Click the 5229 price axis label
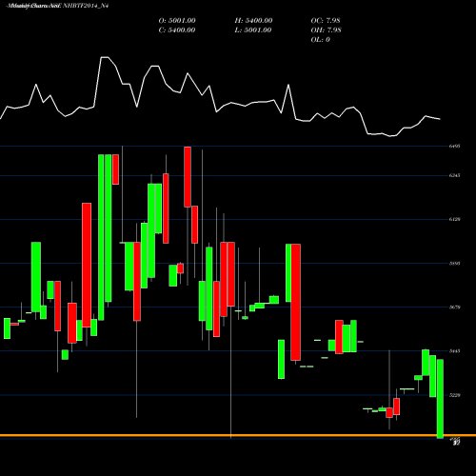Viewport: 476px width, 476px height. tap(454, 395)
